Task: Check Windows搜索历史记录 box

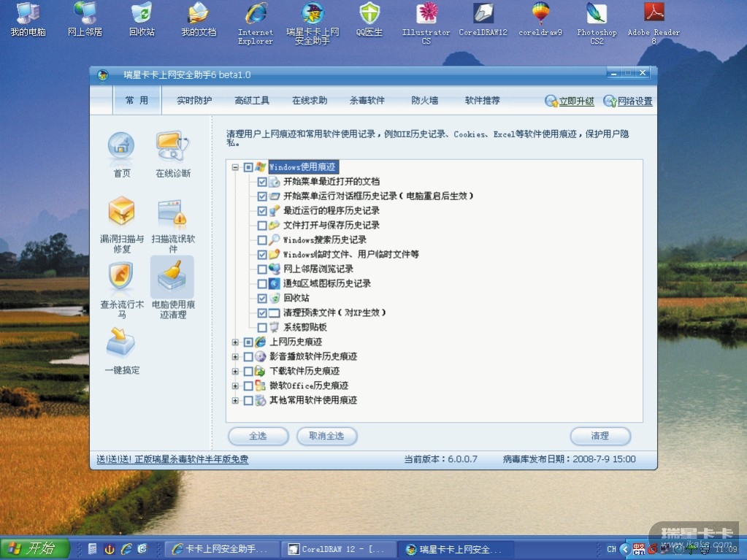Action: pos(262,240)
